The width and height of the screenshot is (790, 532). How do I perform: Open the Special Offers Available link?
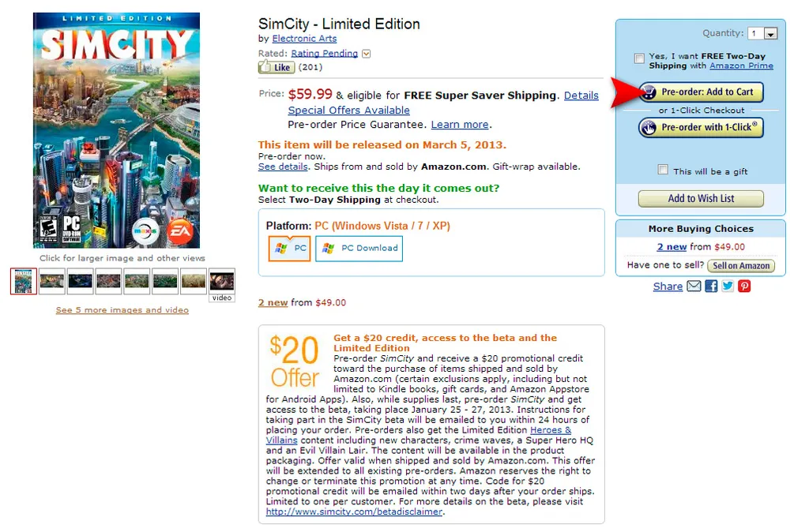click(x=348, y=111)
